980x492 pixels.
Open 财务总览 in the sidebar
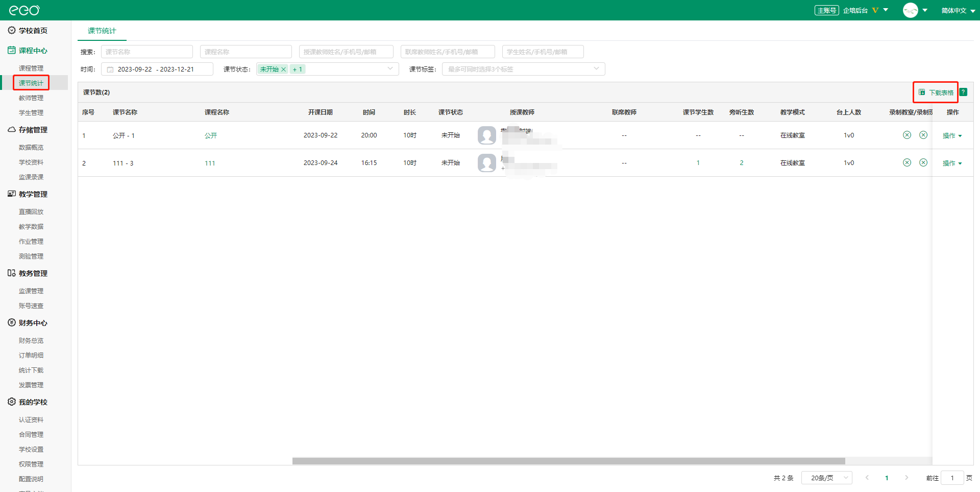click(31, 340)
